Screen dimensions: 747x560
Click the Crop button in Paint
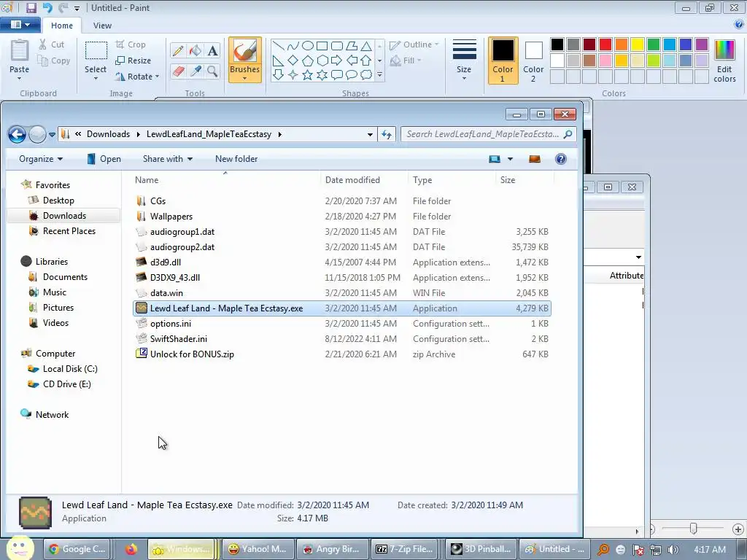click(131, 44)
